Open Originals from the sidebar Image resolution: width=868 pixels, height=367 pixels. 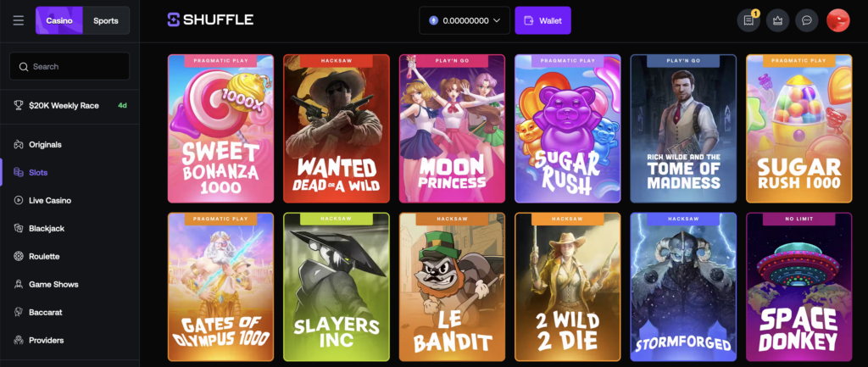pos(45,144)
